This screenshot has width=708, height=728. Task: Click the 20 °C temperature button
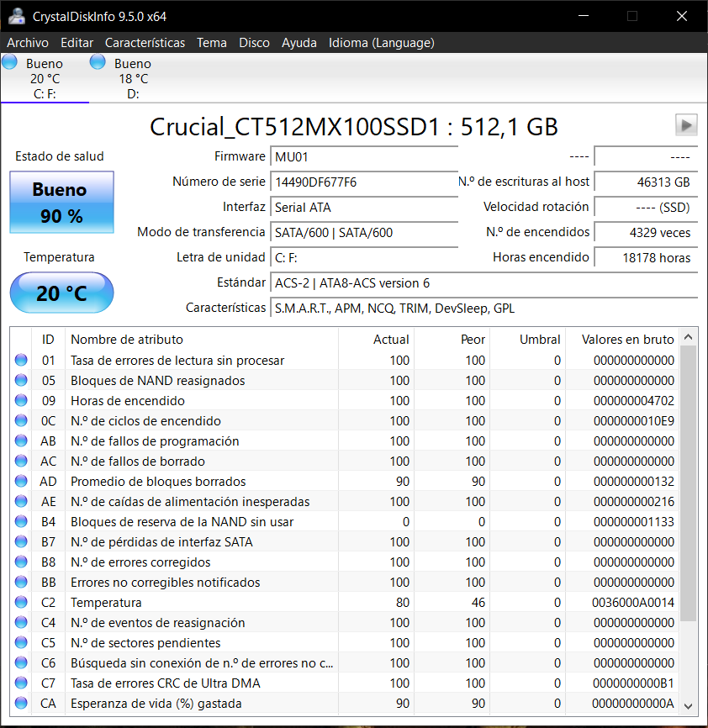coord(61,293)
